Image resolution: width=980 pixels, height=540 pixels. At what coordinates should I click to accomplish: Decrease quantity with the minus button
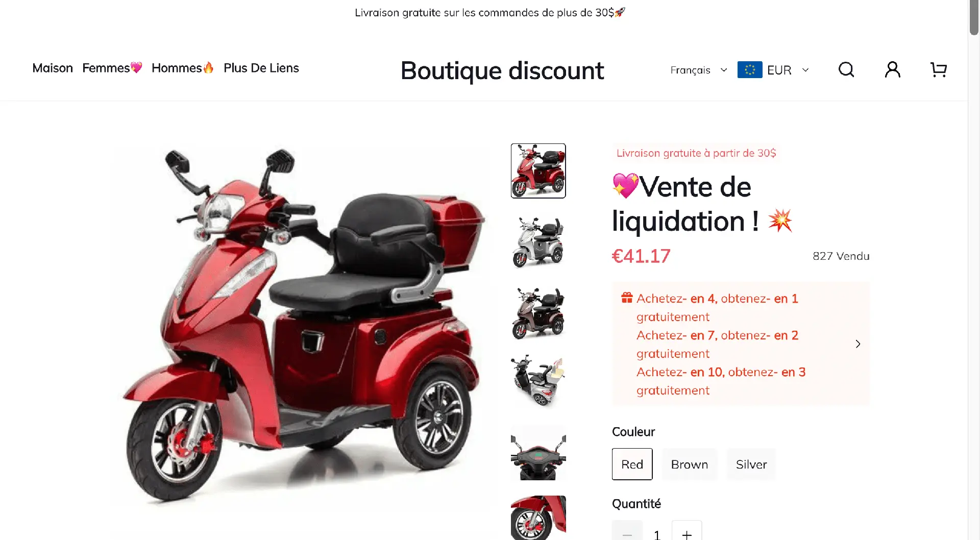coord(627,531)
